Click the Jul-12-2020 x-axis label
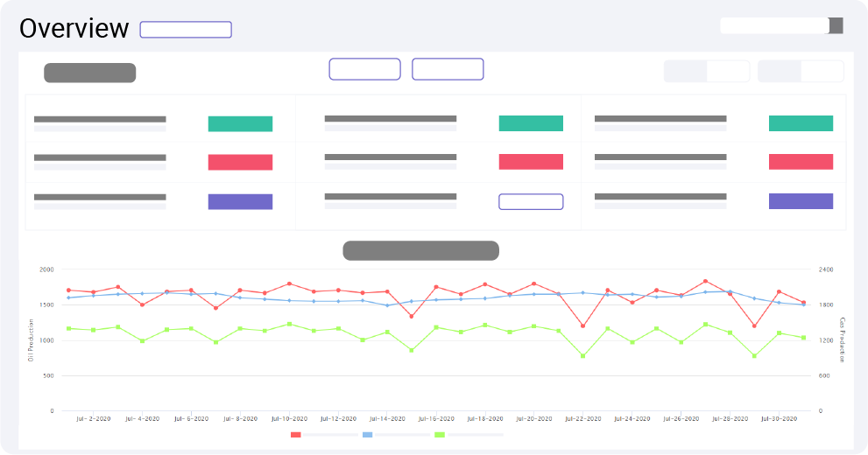 (x=338, y=419)
